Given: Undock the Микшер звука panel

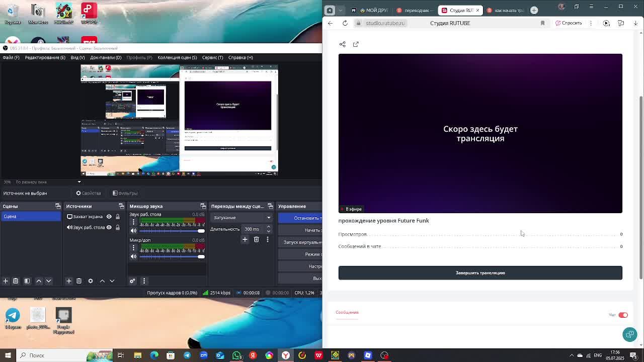Looking at the screenshot, I should pos(203,206).
